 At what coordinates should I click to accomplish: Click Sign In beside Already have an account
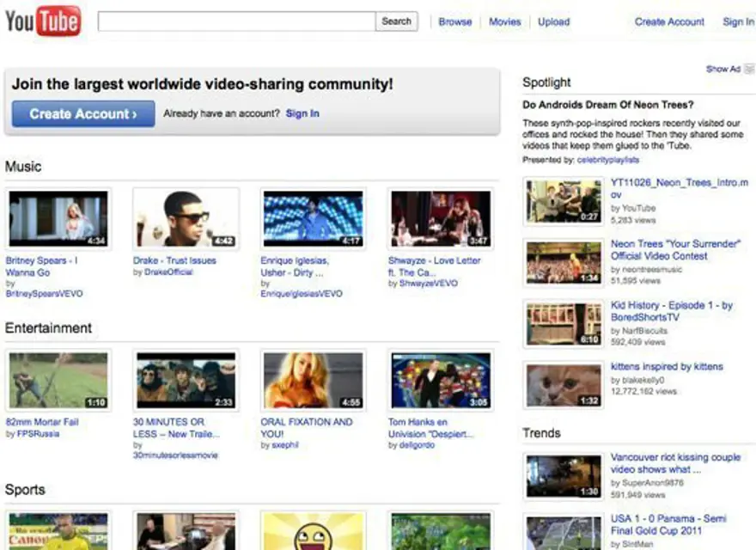302,113
